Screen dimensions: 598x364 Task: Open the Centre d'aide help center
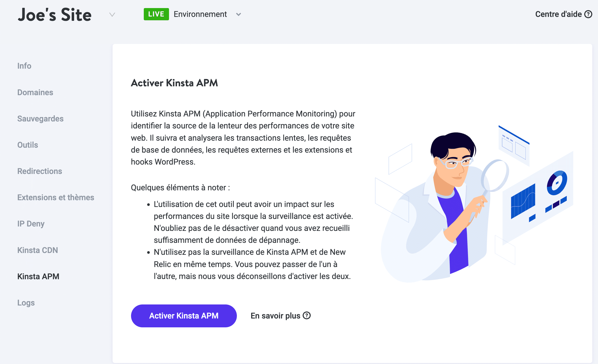[558, 14]
